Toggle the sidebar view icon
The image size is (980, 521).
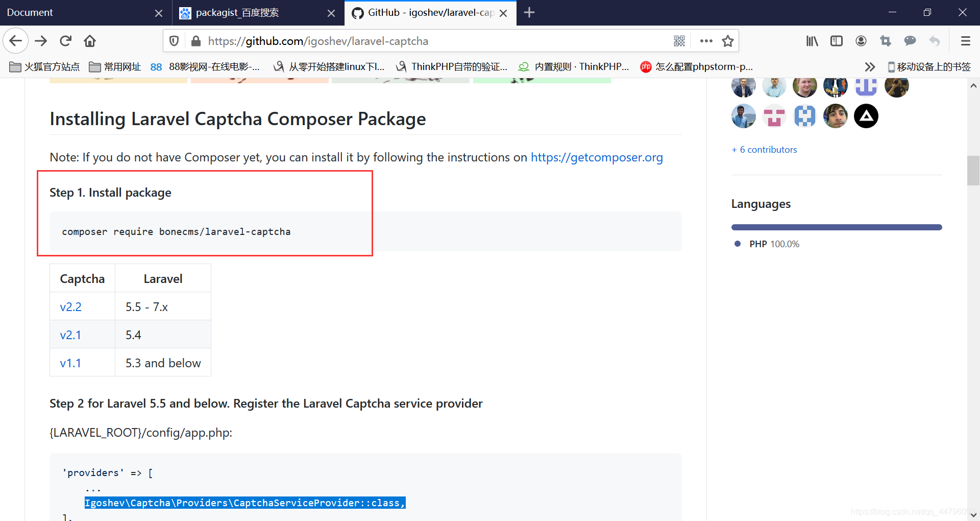836,41
